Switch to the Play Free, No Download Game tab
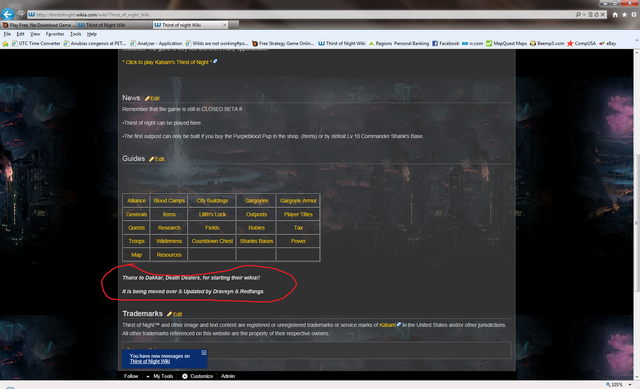The height and width of the screenshot is (389, 640). click(x=38, y=25)
